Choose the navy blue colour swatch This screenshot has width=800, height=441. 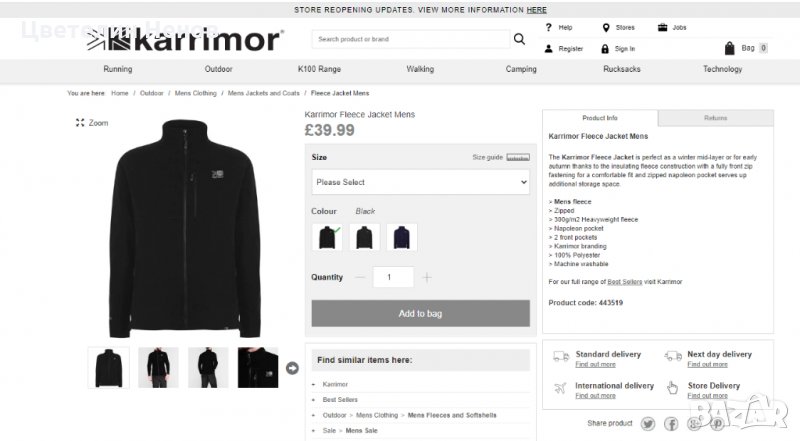click(x=402, y=237)
